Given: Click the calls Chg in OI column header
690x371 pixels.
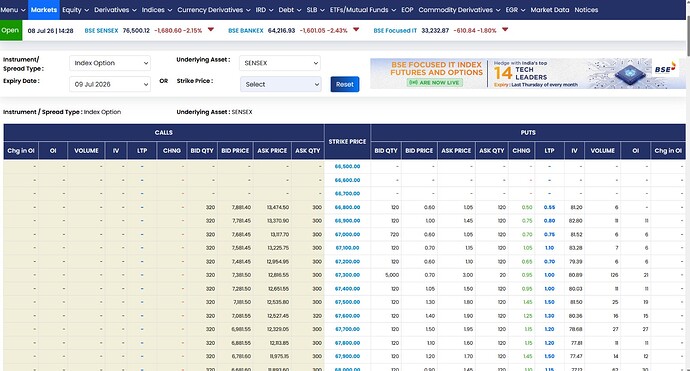Looking at the screenshot, I should [x=21, y=151].
